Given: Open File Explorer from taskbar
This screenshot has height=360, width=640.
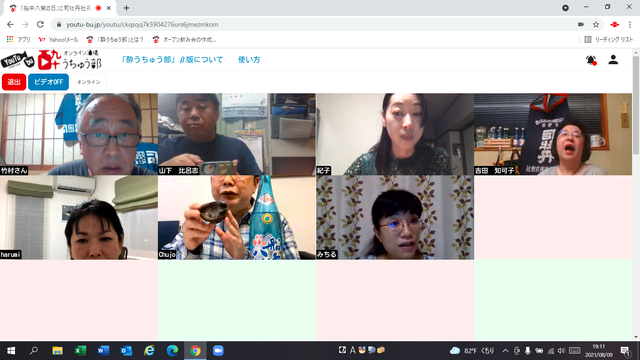Looking at the screenshot, I should tap(57, 351).
